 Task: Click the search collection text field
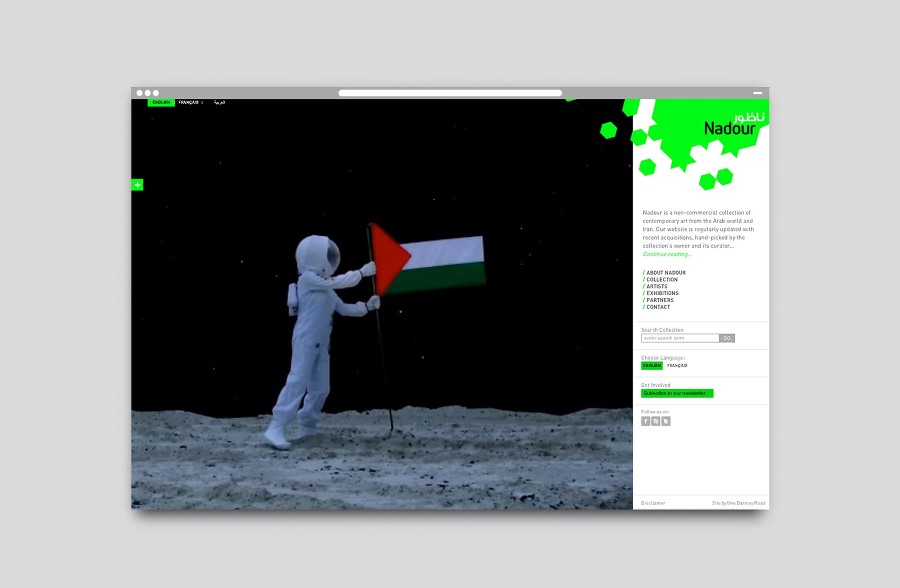pyautogui.click(x=679, y=338)
